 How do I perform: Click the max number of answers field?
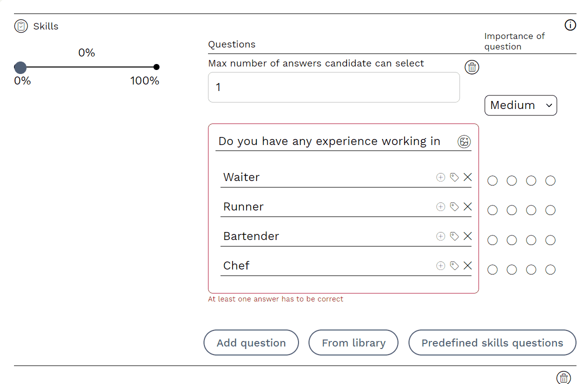[333, 87]
